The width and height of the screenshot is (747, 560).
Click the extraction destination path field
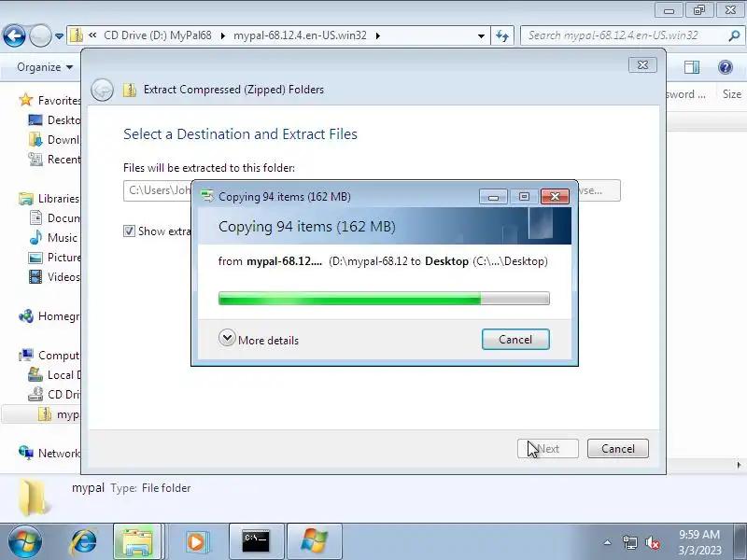(x=157, y=190)
